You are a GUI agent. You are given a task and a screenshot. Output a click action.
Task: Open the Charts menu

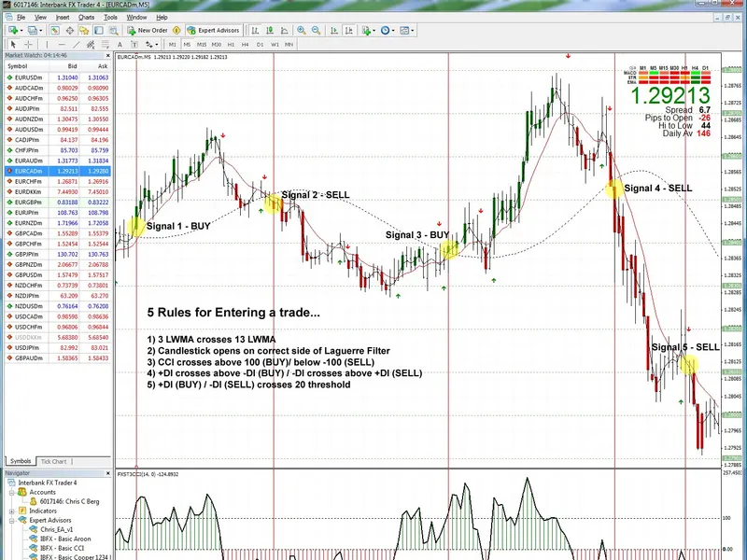86,17
